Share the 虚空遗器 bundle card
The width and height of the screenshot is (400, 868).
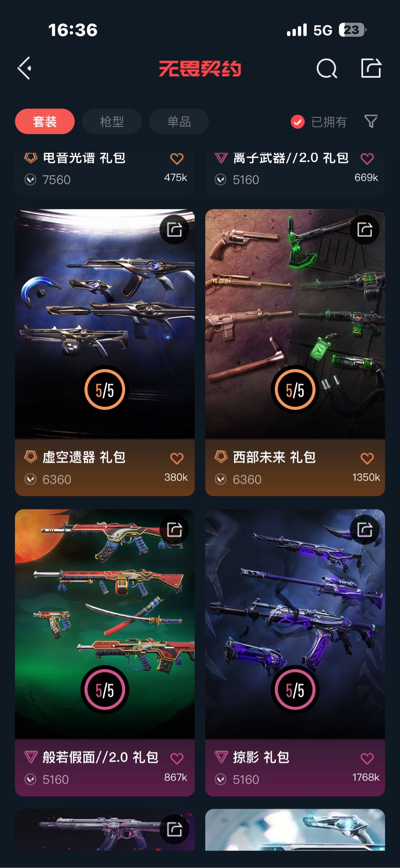coord(174,229)
